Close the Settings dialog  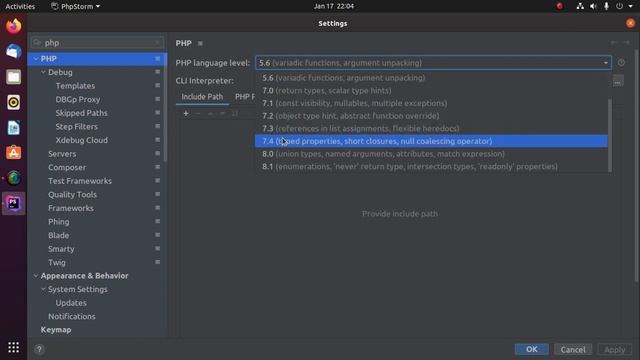pos(630,23)
